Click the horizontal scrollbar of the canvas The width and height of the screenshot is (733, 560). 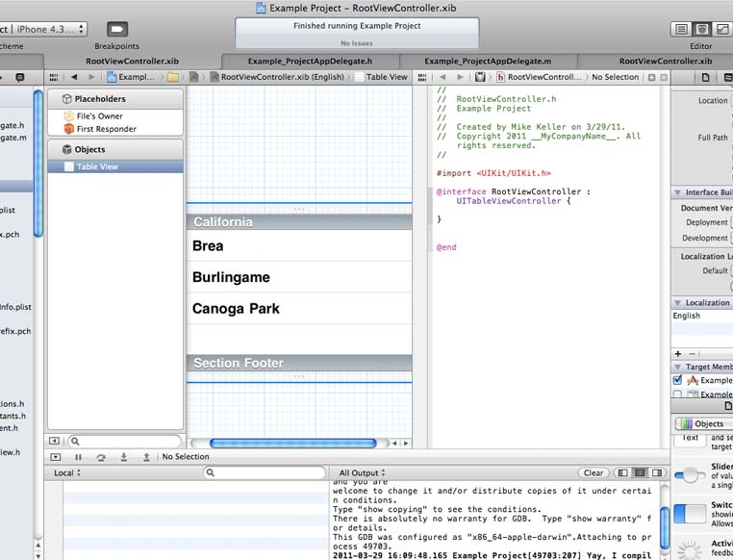293,444
